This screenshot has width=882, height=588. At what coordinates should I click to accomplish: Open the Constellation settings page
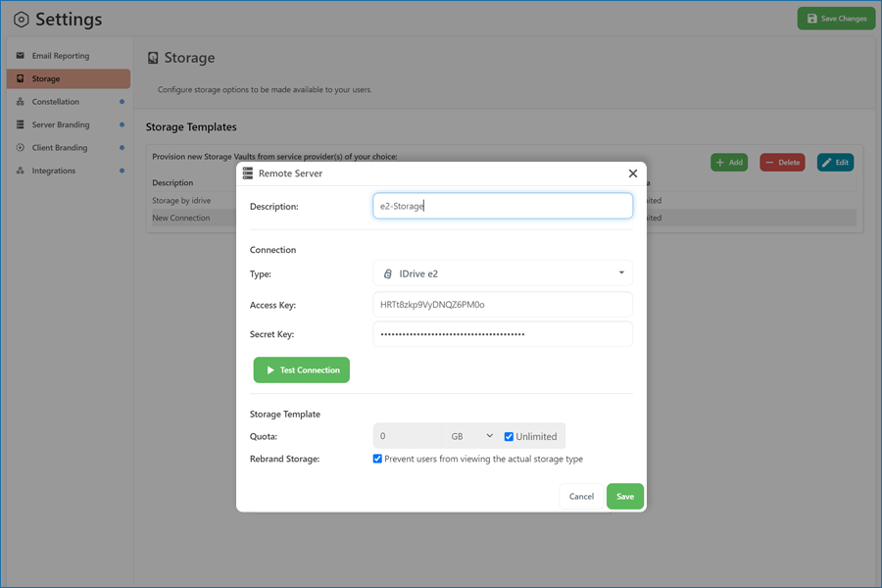point(69,102)
